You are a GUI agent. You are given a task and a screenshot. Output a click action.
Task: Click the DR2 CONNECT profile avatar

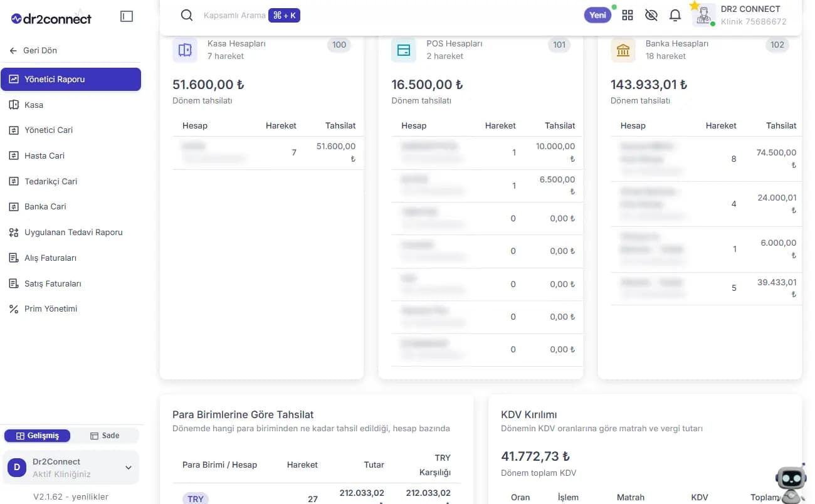coord(704,15)
